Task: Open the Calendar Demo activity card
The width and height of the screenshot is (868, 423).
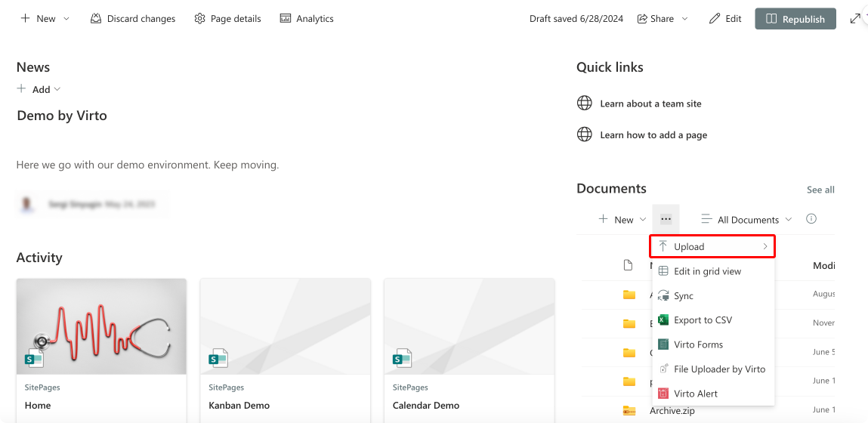Action: 469,350
